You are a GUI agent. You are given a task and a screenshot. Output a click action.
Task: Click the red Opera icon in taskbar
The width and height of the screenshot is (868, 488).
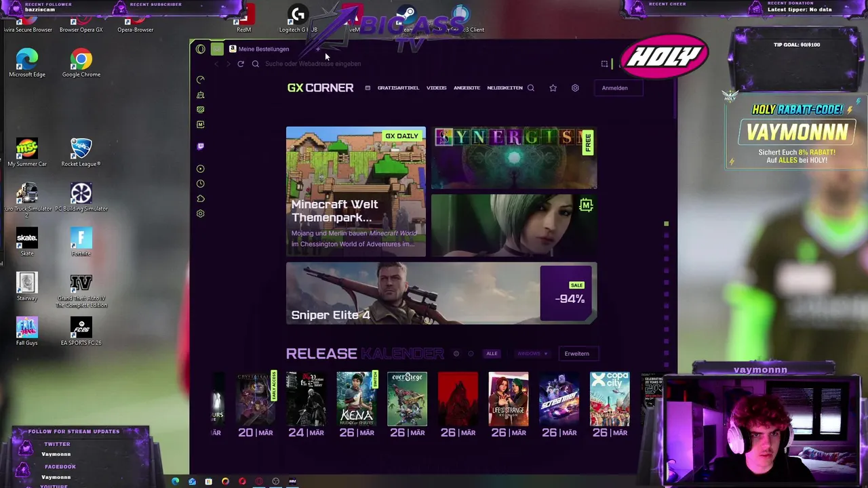(242, 481)
